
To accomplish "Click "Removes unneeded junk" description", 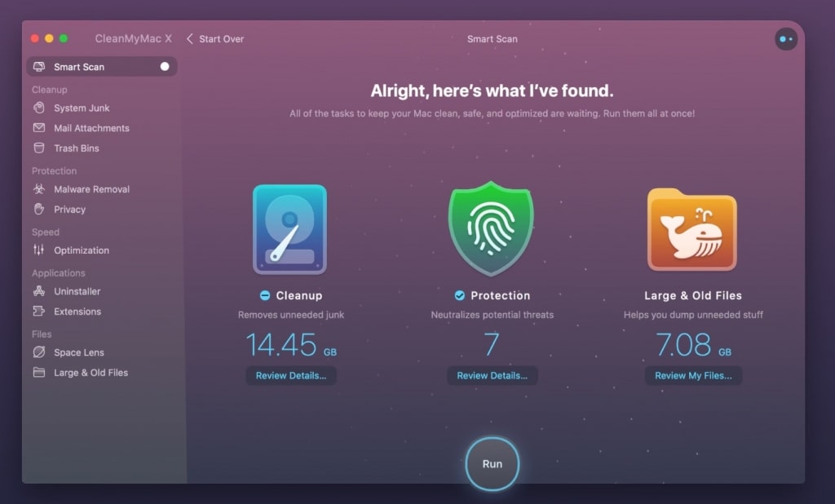I will click(x=291, y=315).
